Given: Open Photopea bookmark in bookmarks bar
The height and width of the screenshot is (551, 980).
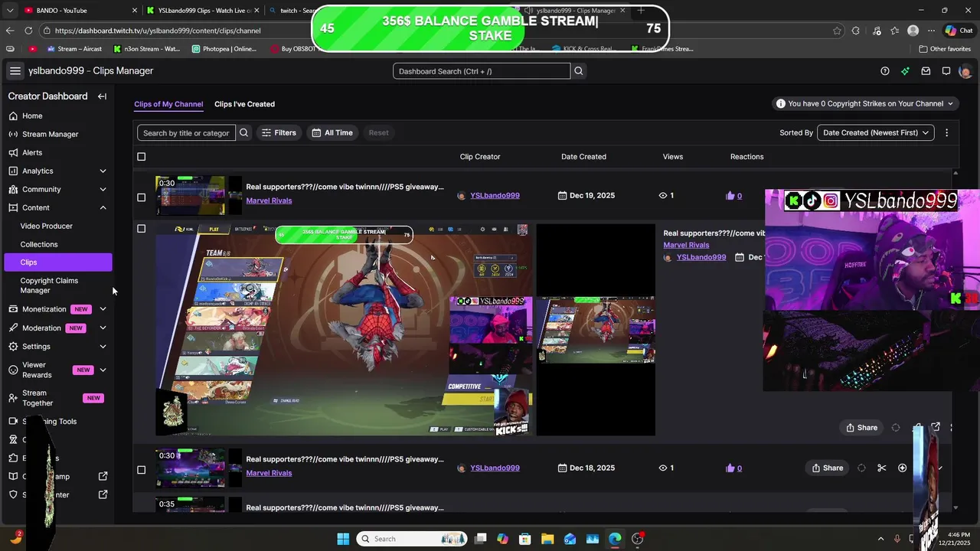Looking at the screenshot, I should point(224,49).
